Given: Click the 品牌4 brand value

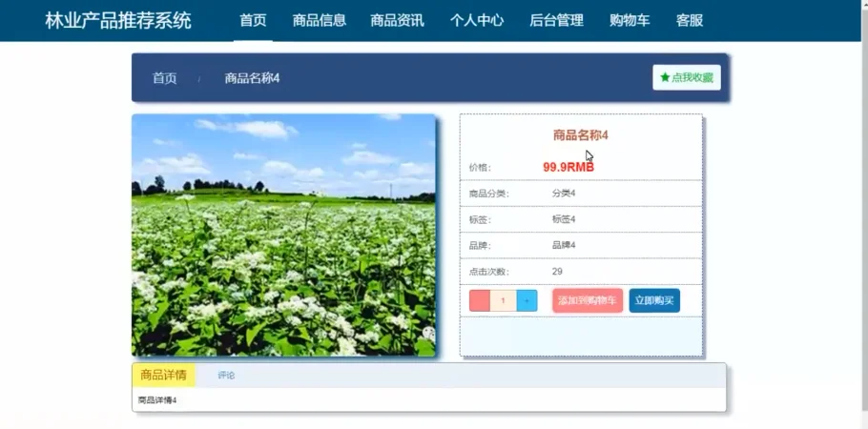Looking at the screenshot, I should tap(564, 245).
